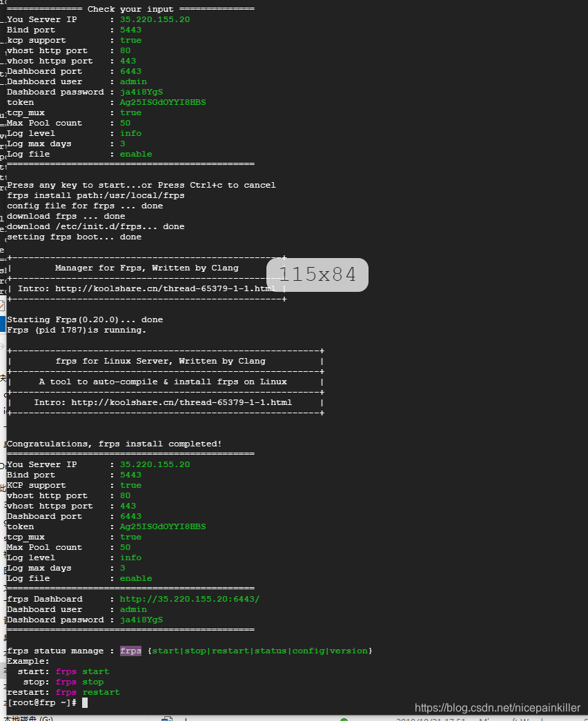Select Dashboard password ja4i8YgS below frps Dashboard URL
The image size is (588, 721).
pyautogui.click(x=141, y=620)
